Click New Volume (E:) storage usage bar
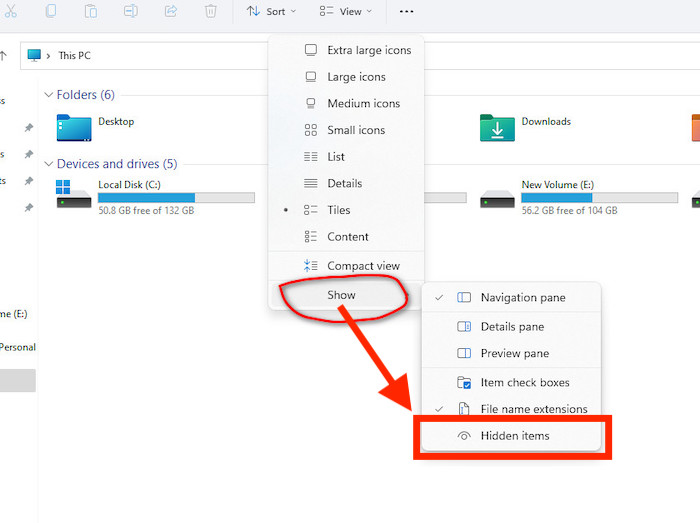The height and width of the screenshot is (523, 700). click(x=600, y=197)
